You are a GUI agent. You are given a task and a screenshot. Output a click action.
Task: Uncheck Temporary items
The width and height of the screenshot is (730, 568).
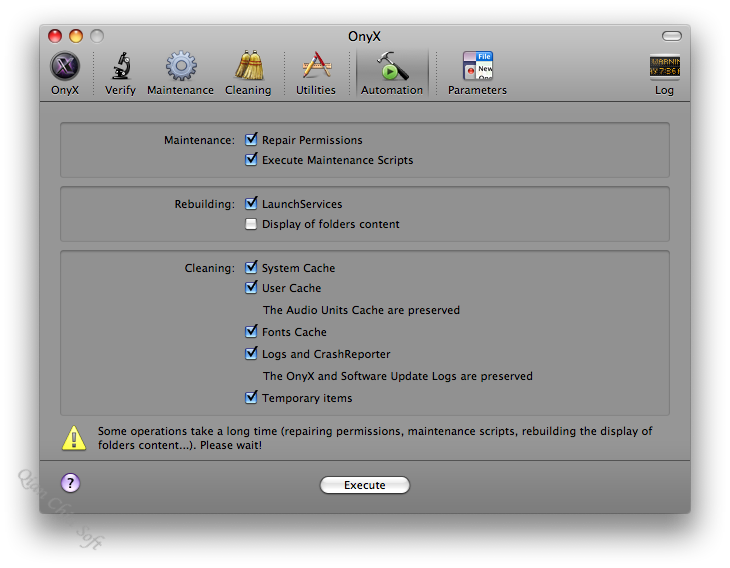251,398
